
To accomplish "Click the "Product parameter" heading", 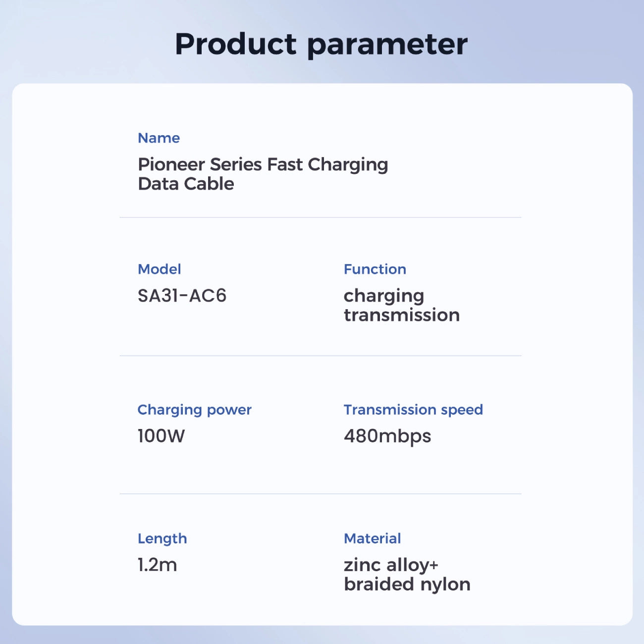I will tap(321, 45).
